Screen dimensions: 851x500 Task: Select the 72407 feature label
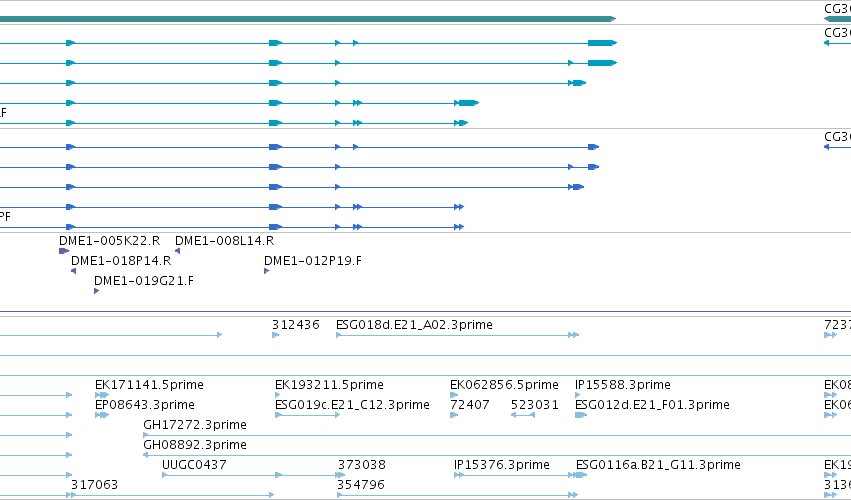(470, 405)
